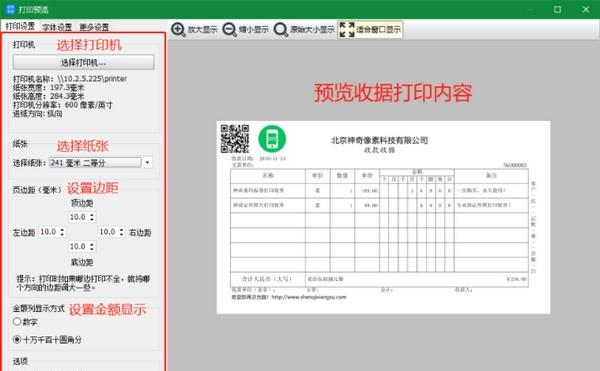Adjust the left margin spinner arrows
Screen dimensions: 600x371
[x=62, y=232]
